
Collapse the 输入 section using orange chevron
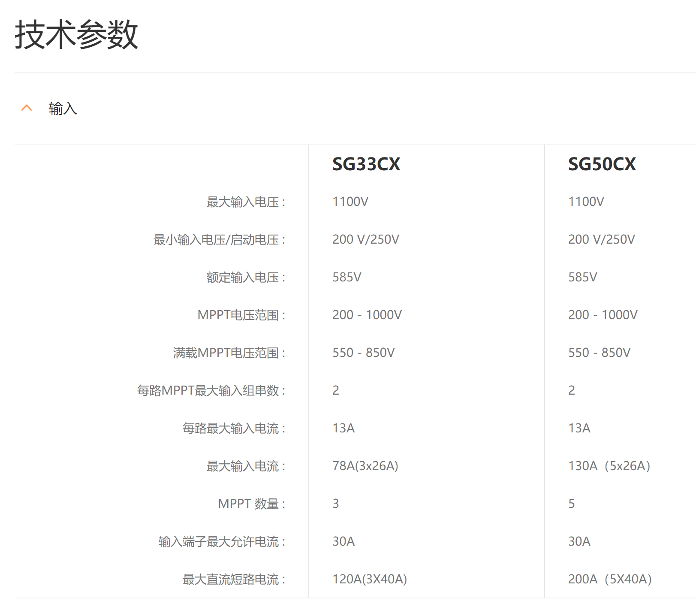27,108
